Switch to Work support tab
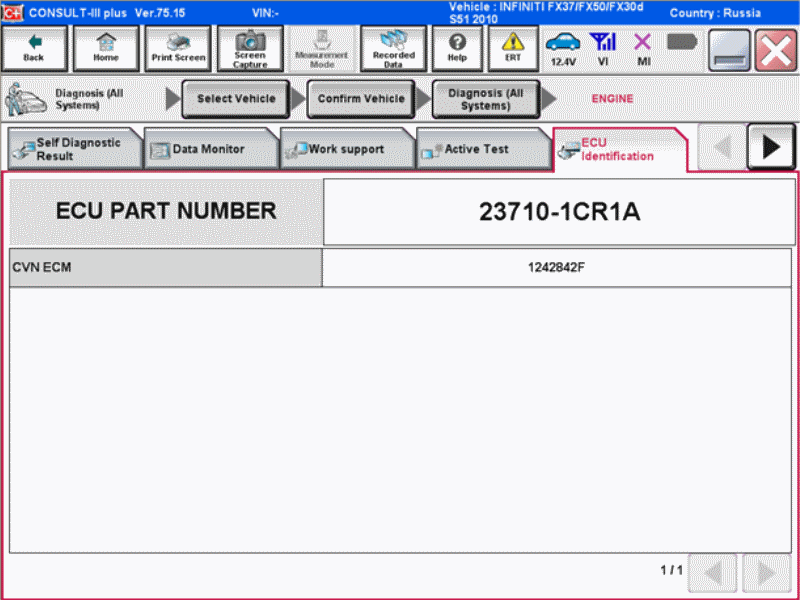800x600 pixels. click(x=347, y=149)
